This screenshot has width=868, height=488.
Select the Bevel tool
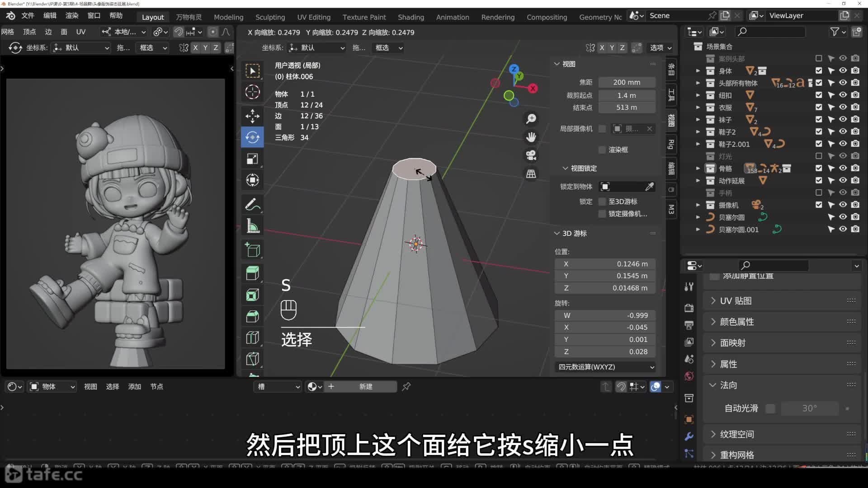(252, 316)
